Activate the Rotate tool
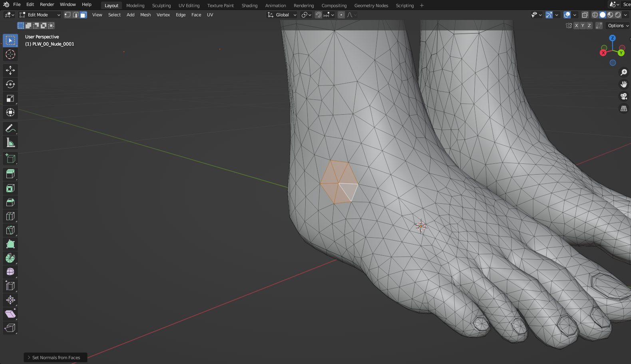This screenshot has width=631, height=364. point(10,84)
